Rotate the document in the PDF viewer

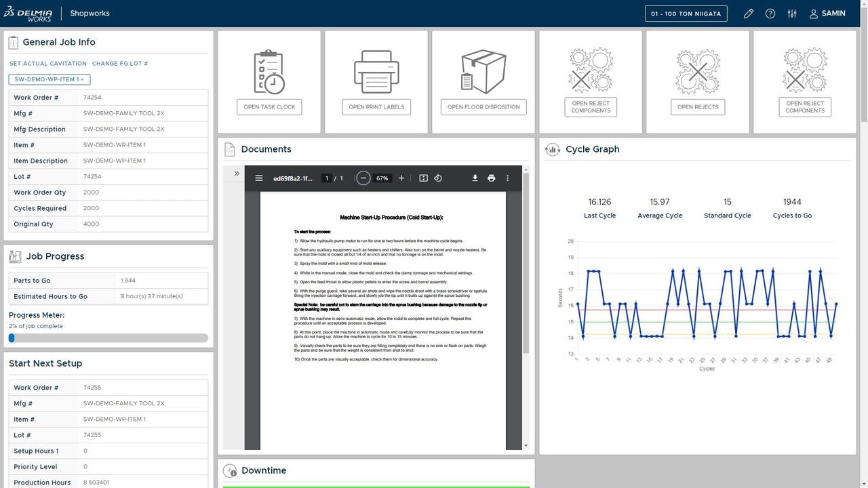click(438, 178)
